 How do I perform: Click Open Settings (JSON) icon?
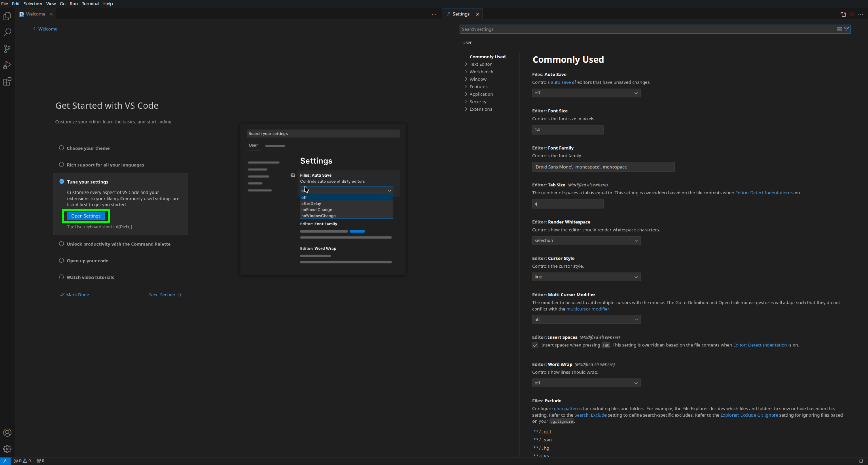click(x=843, y=14)
